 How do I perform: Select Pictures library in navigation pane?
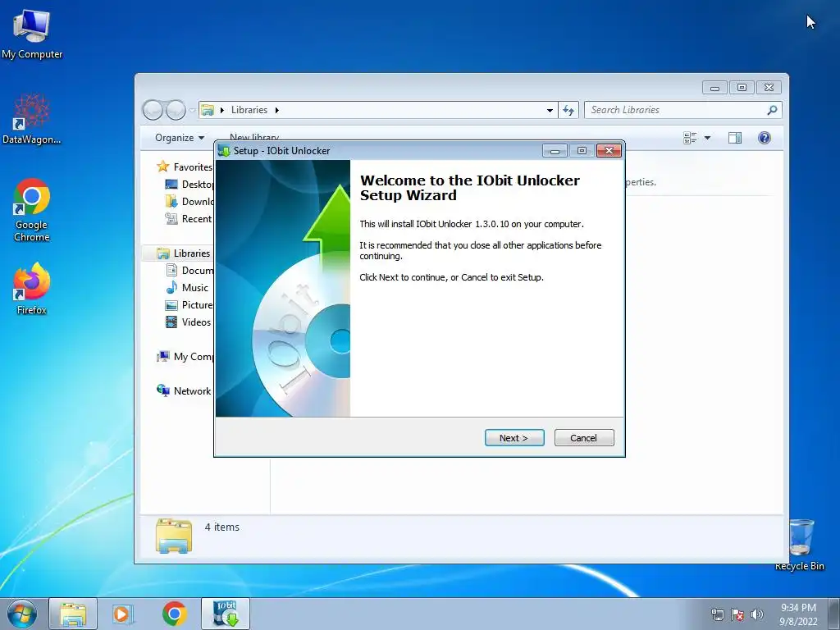pyautogui.click(x=189, y=305)
